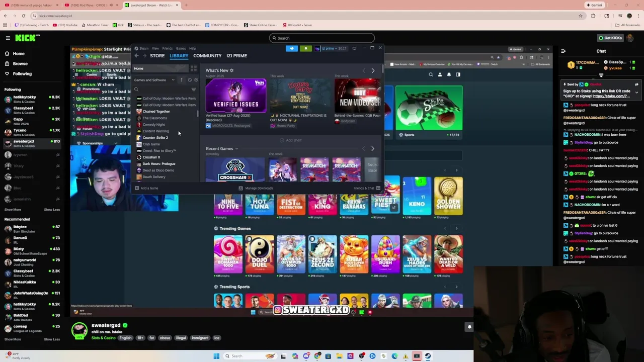Open Browse in the Kick sidebar

[x=20, y=63]
